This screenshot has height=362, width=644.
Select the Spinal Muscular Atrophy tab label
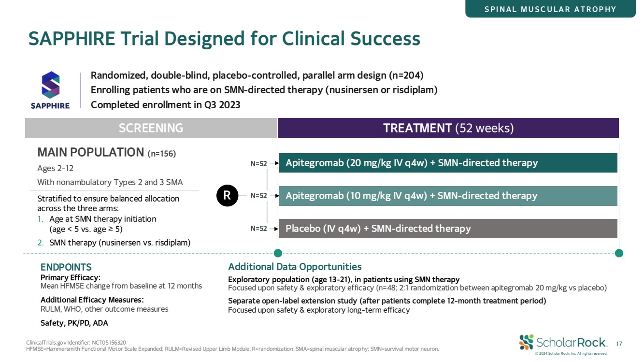point(550,9)
